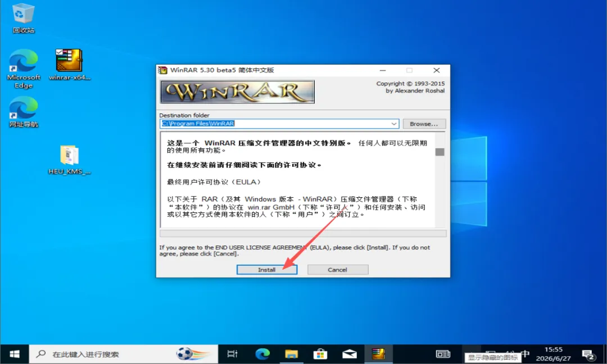Open the notification center icon
Viewport: 607px width, 364px height.
[589, 354]
